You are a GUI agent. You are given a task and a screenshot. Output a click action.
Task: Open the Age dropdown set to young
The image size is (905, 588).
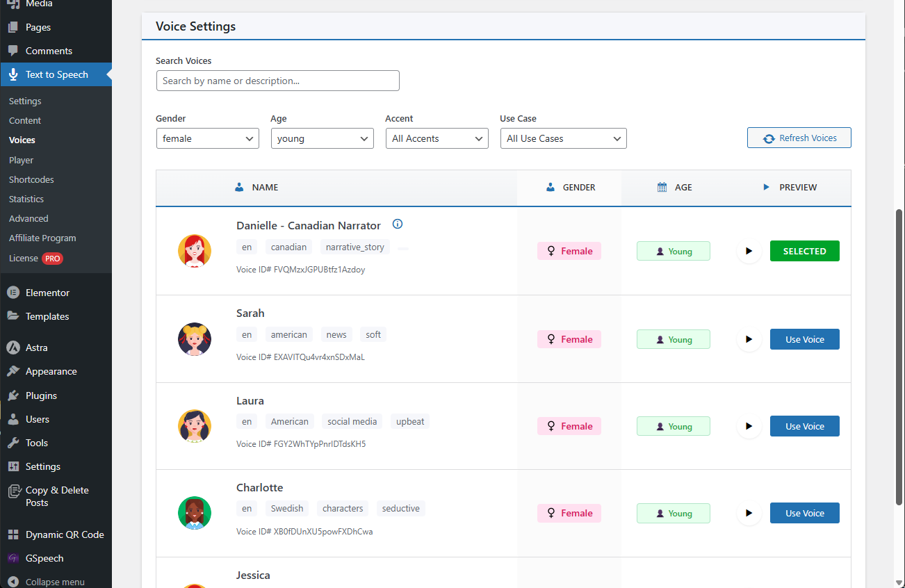tap(323, 138)
